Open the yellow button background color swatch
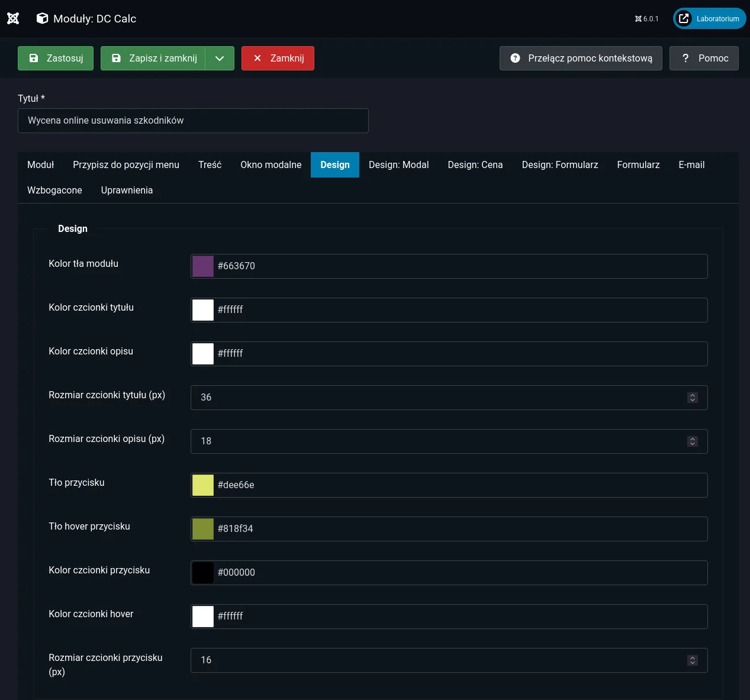The height and width of the screenshot is (700, 750). pos(203,485)
